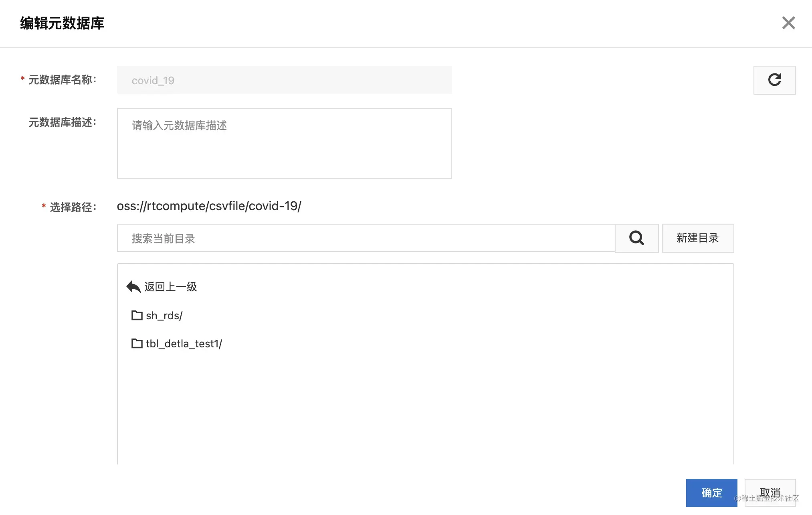Image resolution: width=812 pixels, height=515 pixels.
Task: Focus the metadata database description textarea
Action: tap(284, 144)
